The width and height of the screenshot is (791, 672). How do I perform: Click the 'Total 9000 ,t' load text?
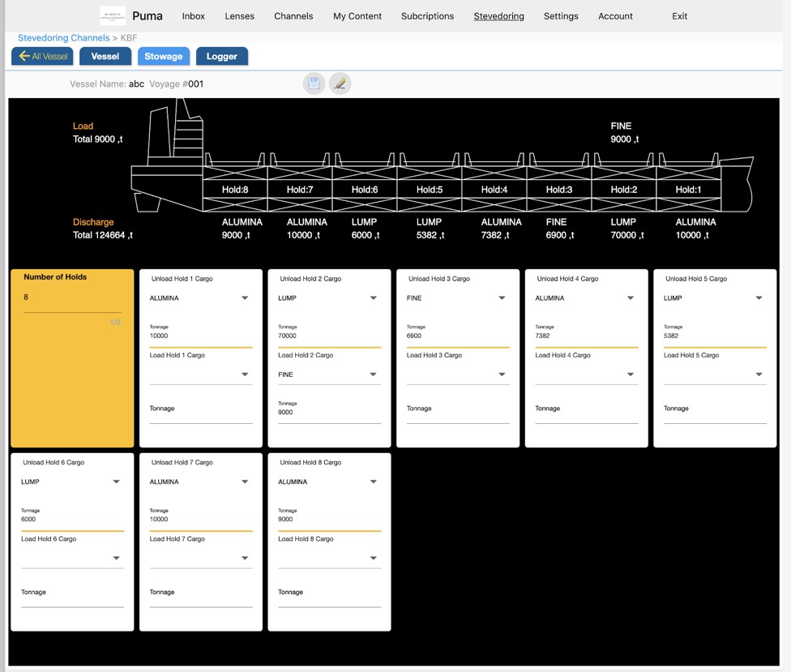click(97, 139)
